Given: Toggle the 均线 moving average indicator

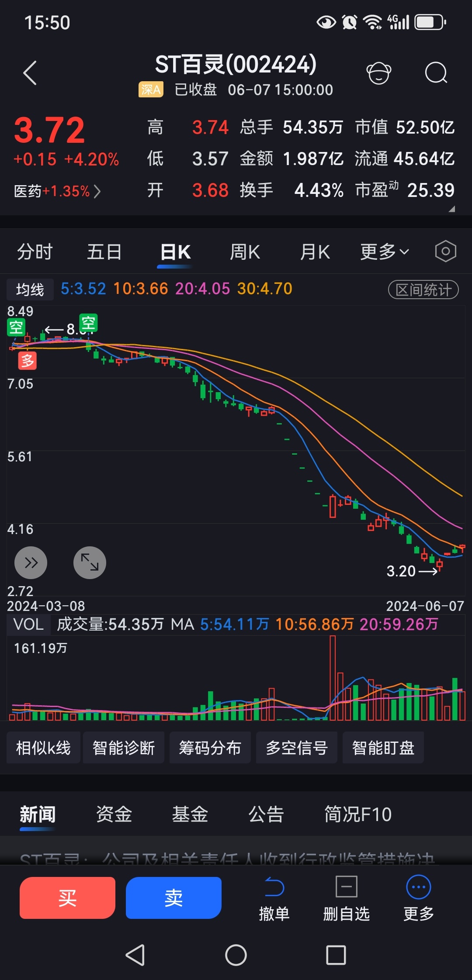Looking at the screenshot, I should click(x=30, y=290).
